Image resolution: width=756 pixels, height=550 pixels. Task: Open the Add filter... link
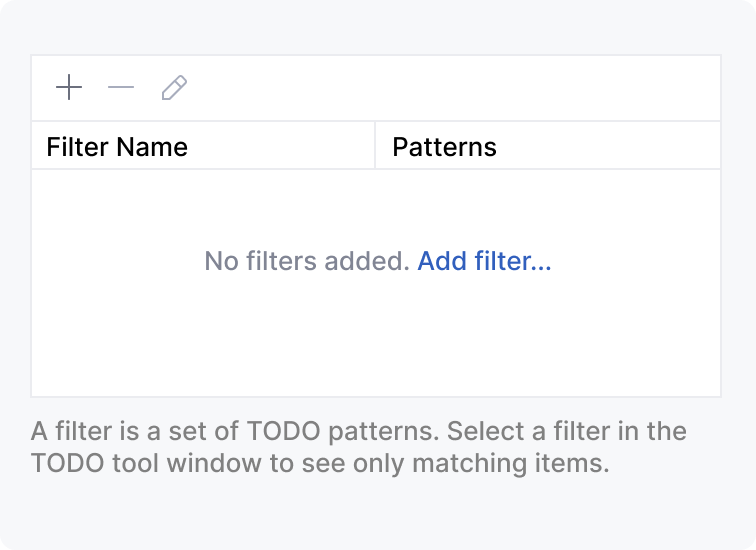[484, 262]
